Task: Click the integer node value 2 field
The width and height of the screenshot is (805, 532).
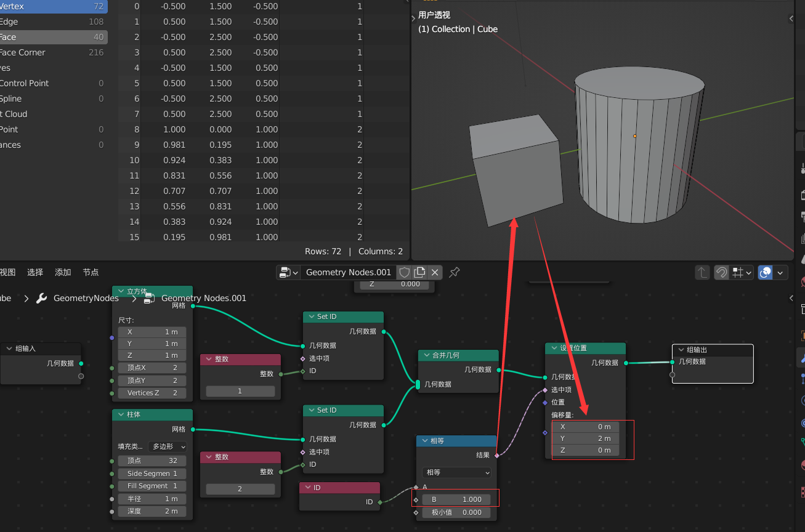Action: [x=240, y=489]
